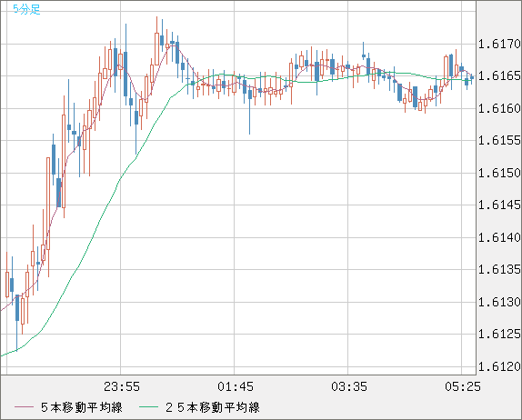
Task: Click the 1.6130 price axis label
Action: pyautogui.click(x=499, y=302)
